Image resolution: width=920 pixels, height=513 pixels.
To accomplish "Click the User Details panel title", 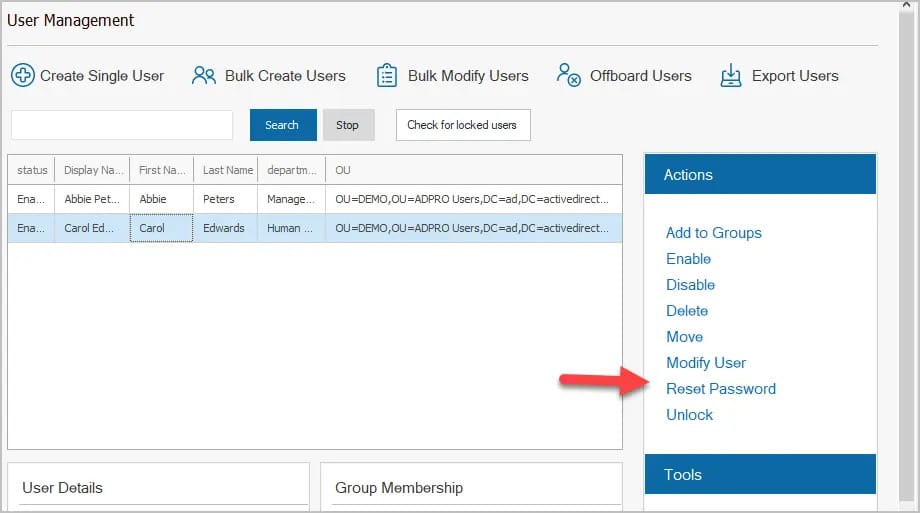I will click(x=62, y=488).
